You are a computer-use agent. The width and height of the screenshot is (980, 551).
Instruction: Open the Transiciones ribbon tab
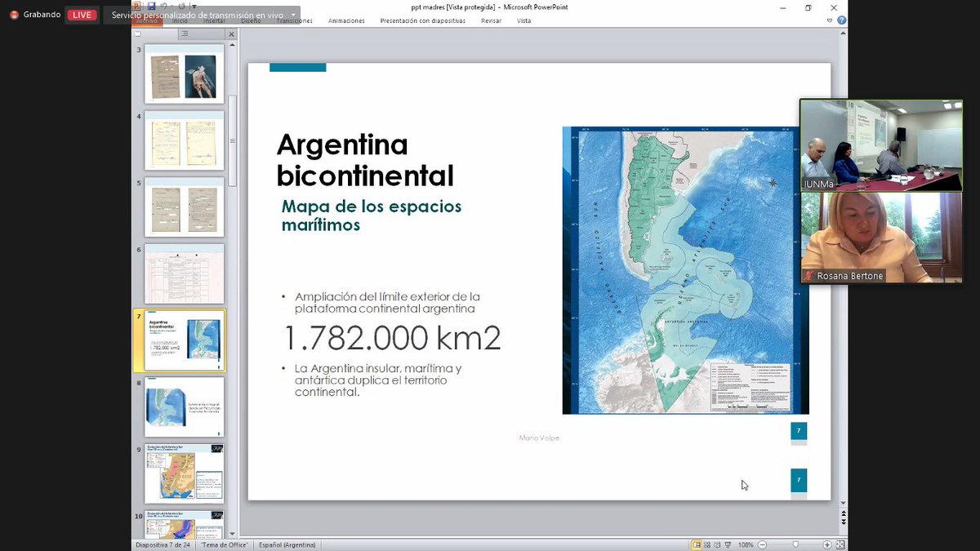(294, 20)
